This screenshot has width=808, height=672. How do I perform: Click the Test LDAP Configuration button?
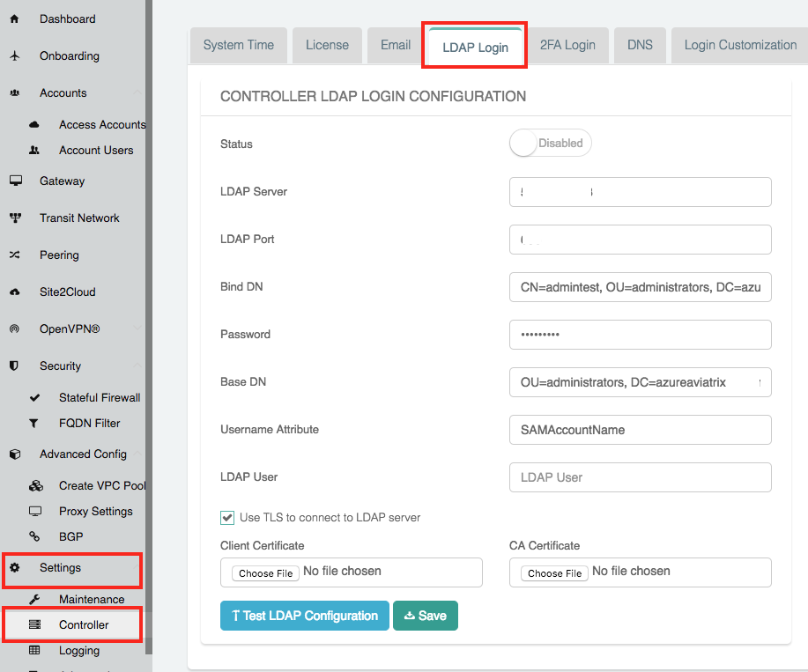tap(304, 616)
